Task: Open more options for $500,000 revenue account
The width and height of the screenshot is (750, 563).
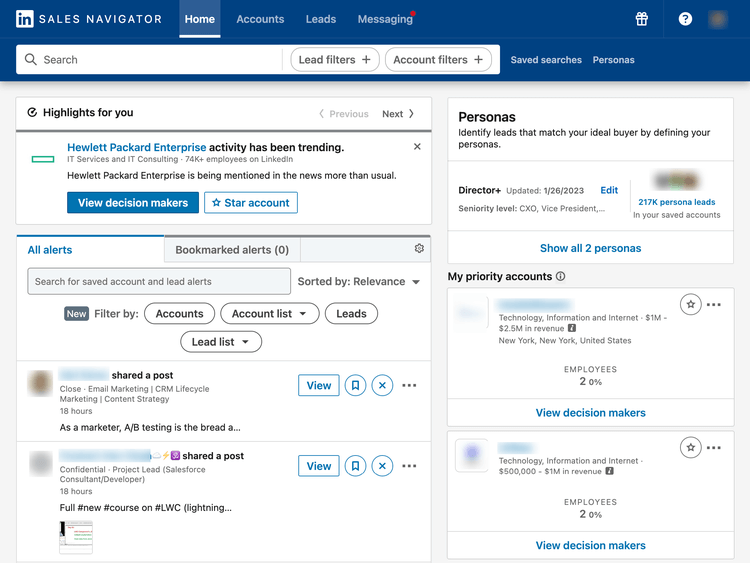Action: point(714,448)
